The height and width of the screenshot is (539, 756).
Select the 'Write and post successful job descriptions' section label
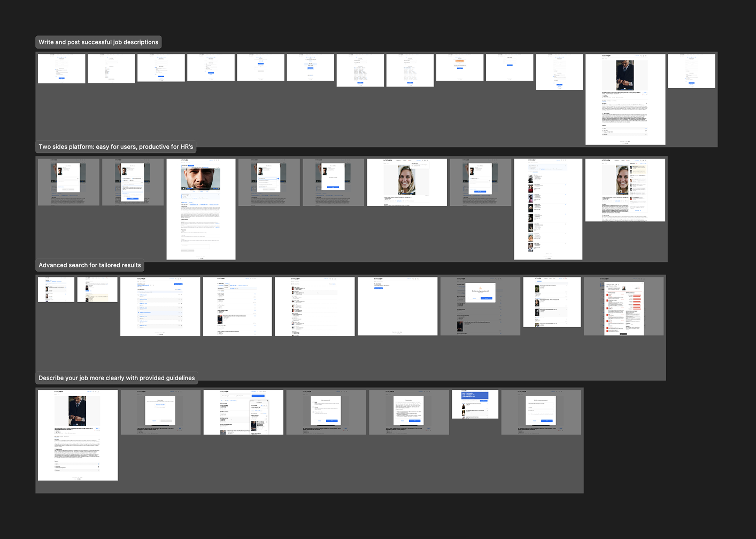[x=98, y=42]
